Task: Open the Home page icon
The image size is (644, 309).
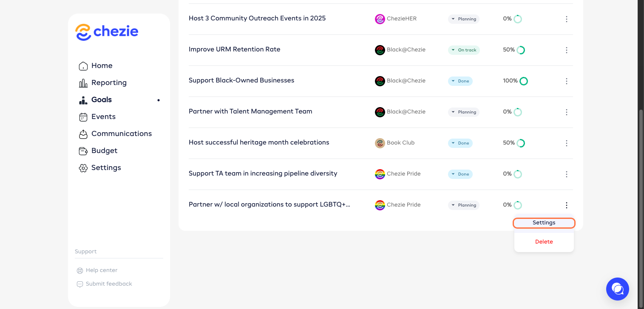Action: (x=83, y=66)
